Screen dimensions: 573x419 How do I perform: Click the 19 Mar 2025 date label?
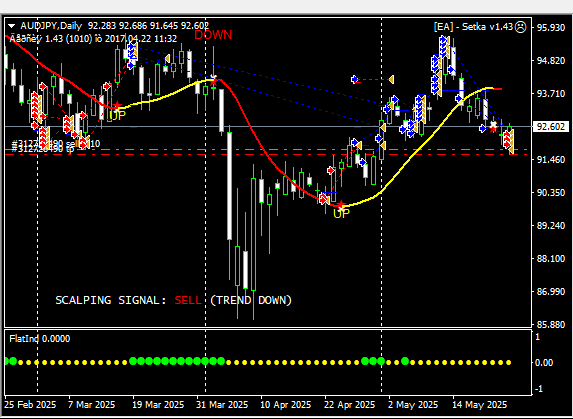[158, 405]
